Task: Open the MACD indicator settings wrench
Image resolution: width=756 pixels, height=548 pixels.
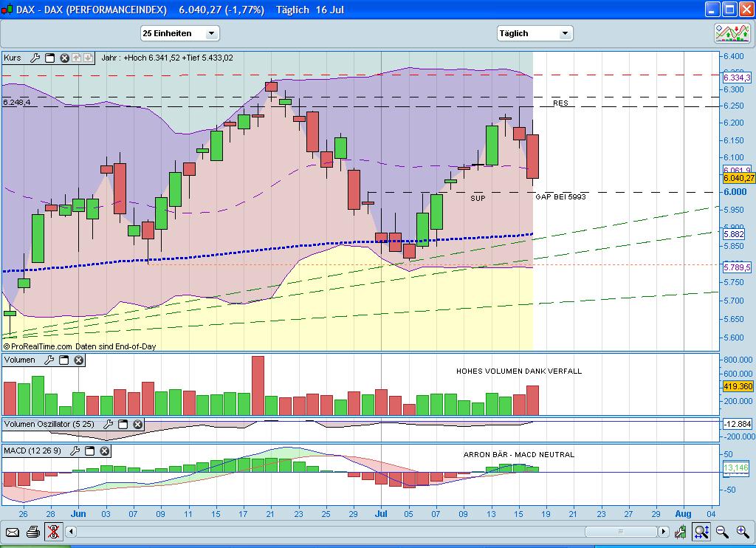Action: [75, 450]
